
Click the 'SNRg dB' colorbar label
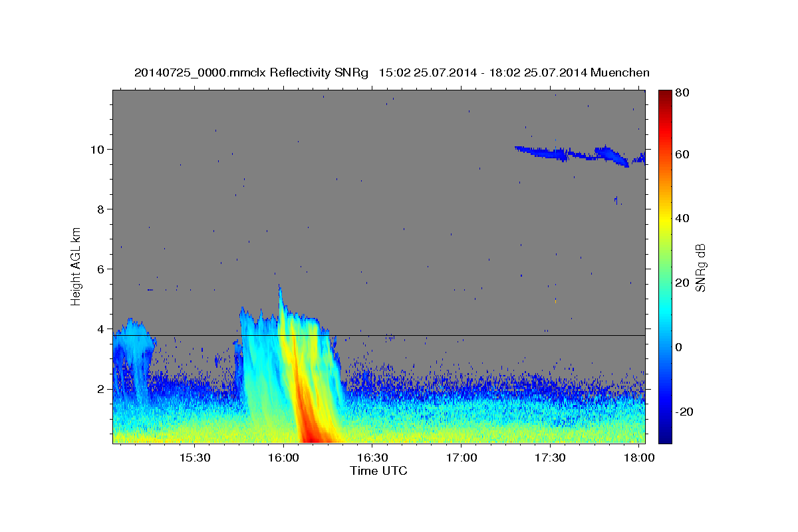[700, 267]
